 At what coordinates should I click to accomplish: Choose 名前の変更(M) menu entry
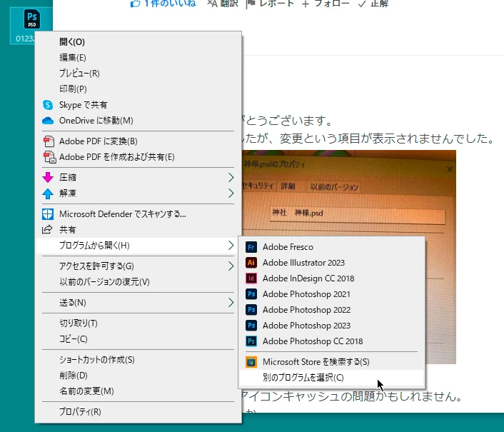138,391
